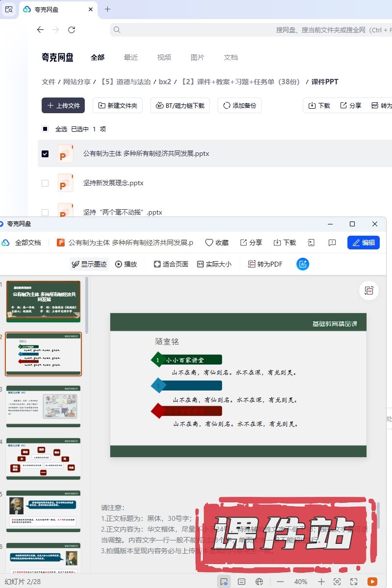Uncheck the 公有制为主体 file checkbox
This screenshot has width=392, height=588.
click(x=45, y=154)
